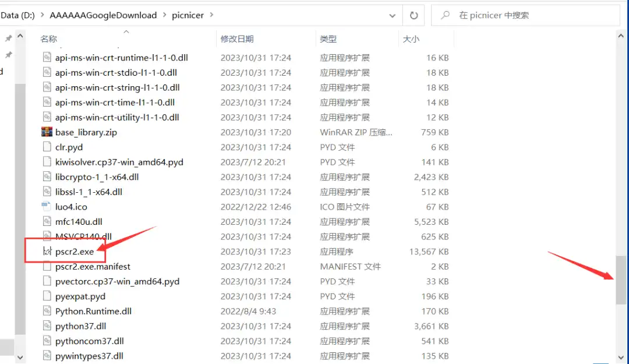The height and width of the screenshot is (364, 629).
Task: Click the dll icon of libcrypto-1_1-x64.dll
Action: click(x=47, y=176)
